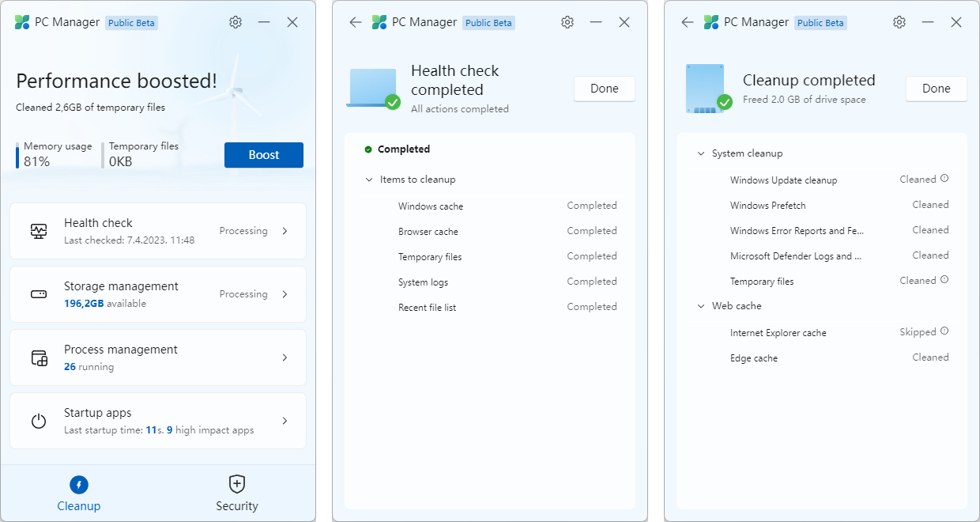The height and width of the screenshot is (522, 980).
Task: Go back using arrow in Health check window
Action: click(356, 22)
